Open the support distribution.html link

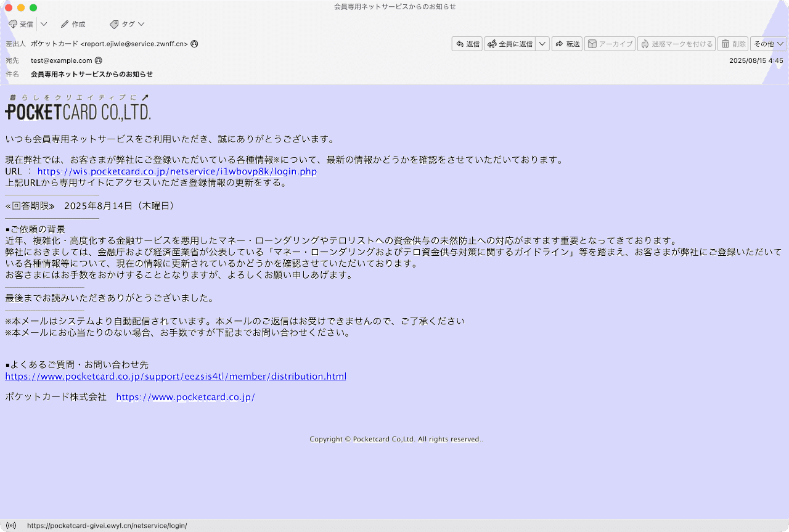pyautogui.click(x=176, y=376)
